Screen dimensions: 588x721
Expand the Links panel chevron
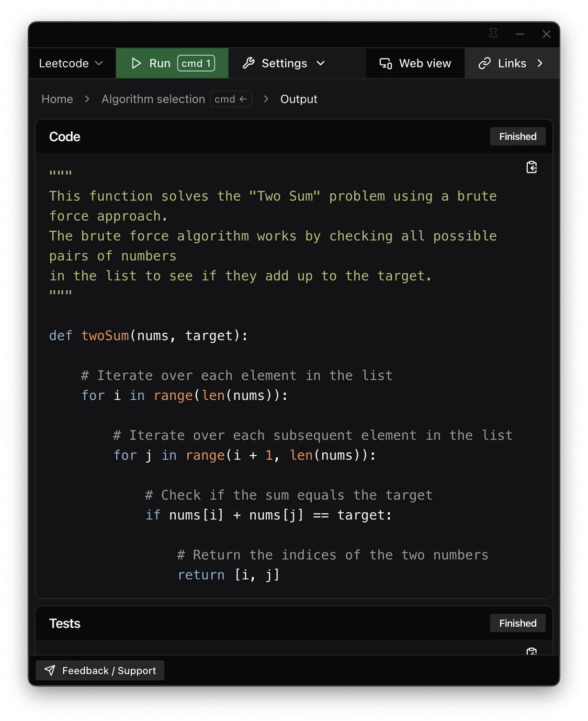pyautogui.click(x=540, y=63)
